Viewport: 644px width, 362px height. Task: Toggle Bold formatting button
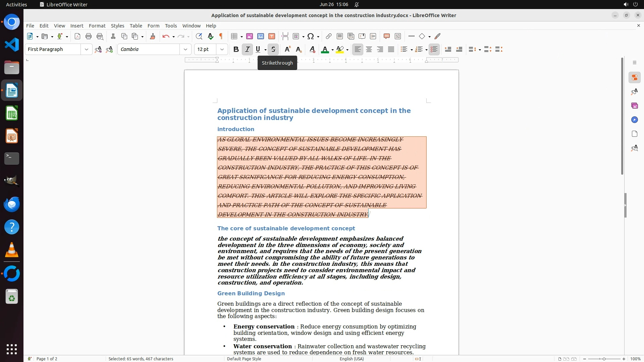[x=236, y=50]
